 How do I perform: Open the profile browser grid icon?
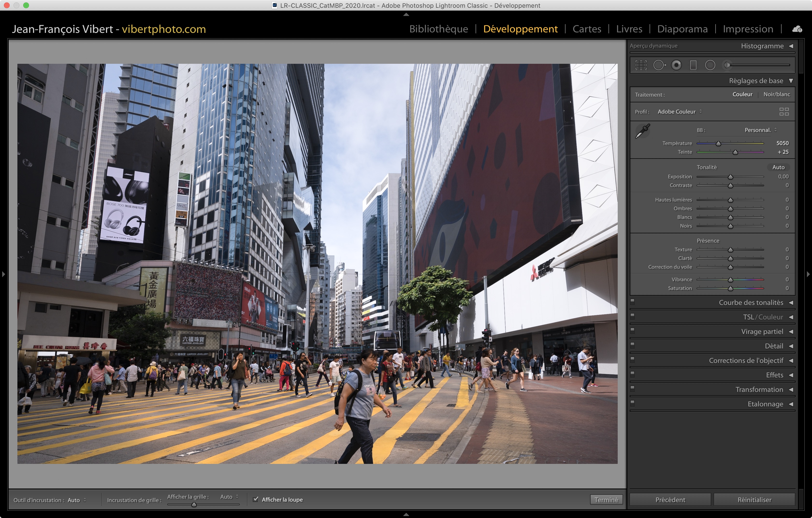coord(784,112)
